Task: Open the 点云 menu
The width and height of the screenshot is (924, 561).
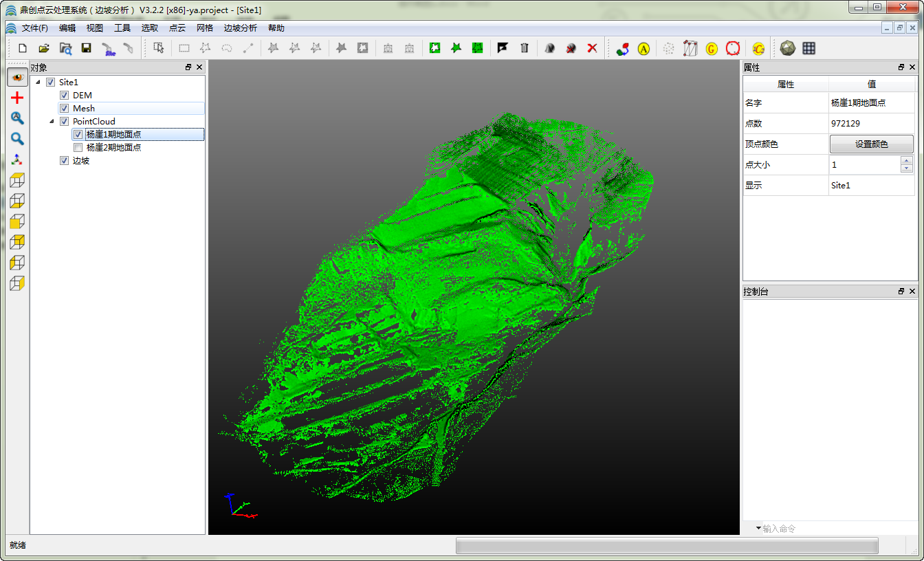Action: (x=177, y=28)
